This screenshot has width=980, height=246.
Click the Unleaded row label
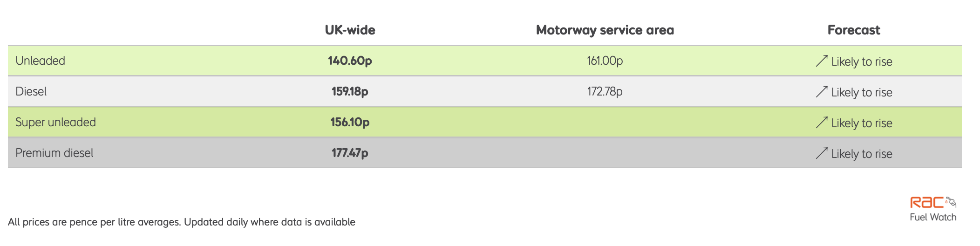(x=41, y=61)
